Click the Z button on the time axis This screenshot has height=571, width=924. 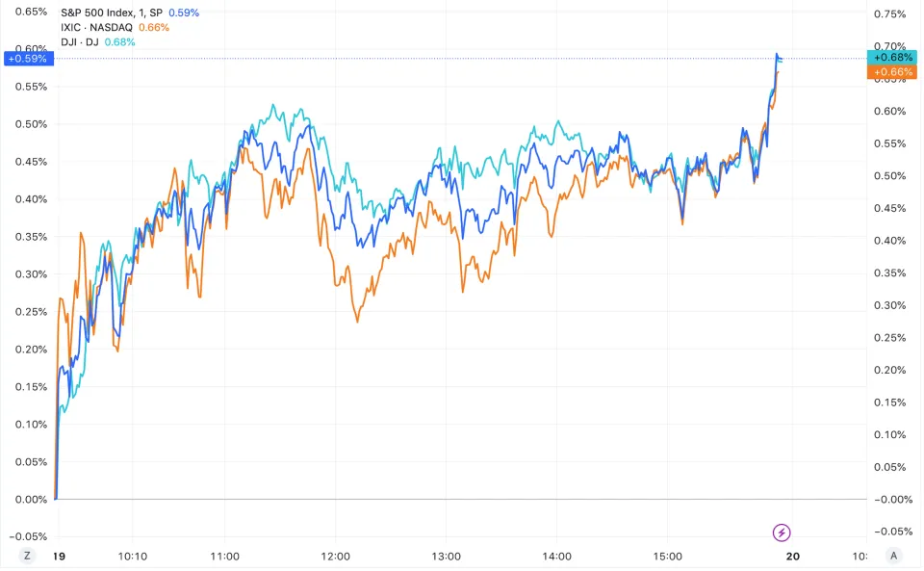click(x=27, y=556)
